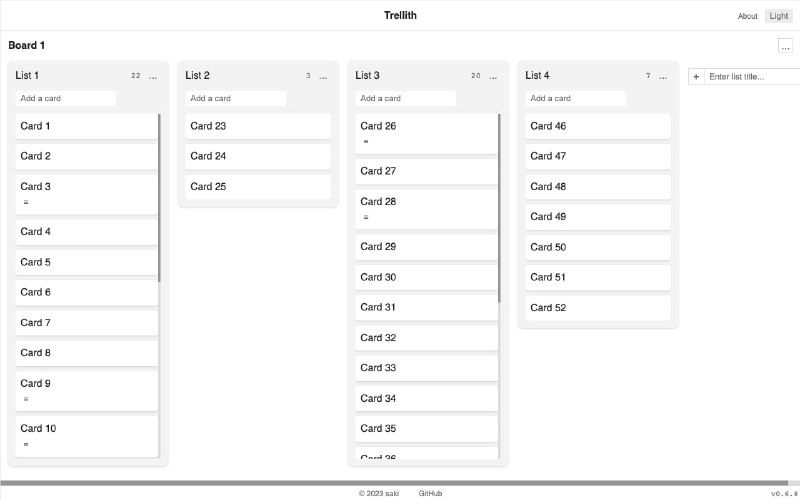Open the About page
The width and height of the screenshot is (800, 500).
tap(748, 16)
